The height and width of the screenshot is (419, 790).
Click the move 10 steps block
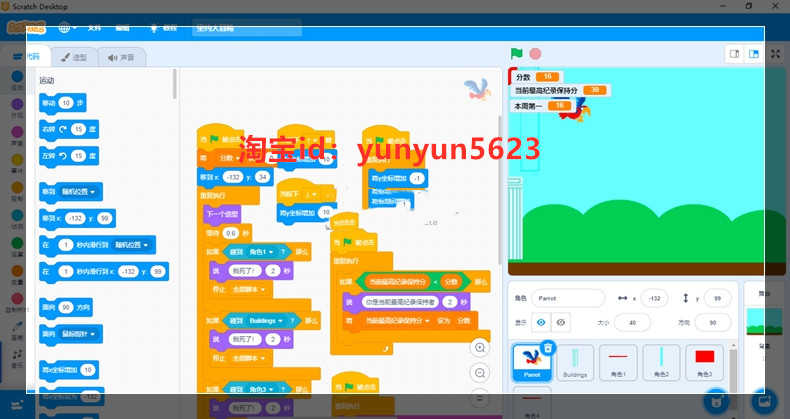pyautogui.click(x=62, y=103)
